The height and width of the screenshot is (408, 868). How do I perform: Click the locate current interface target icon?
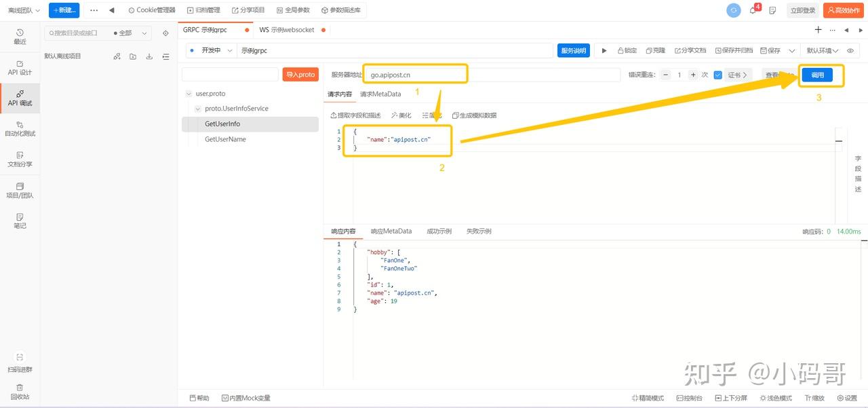pos(165,33)
